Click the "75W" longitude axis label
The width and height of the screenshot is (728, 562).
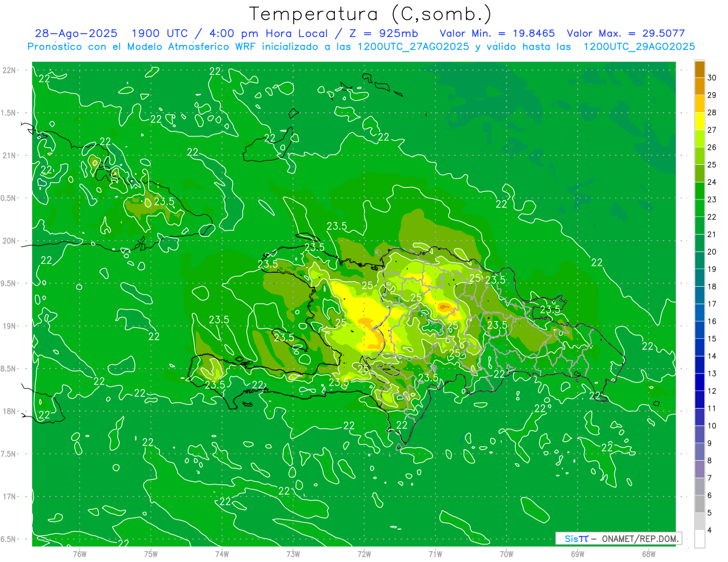[x=150, y=554]
